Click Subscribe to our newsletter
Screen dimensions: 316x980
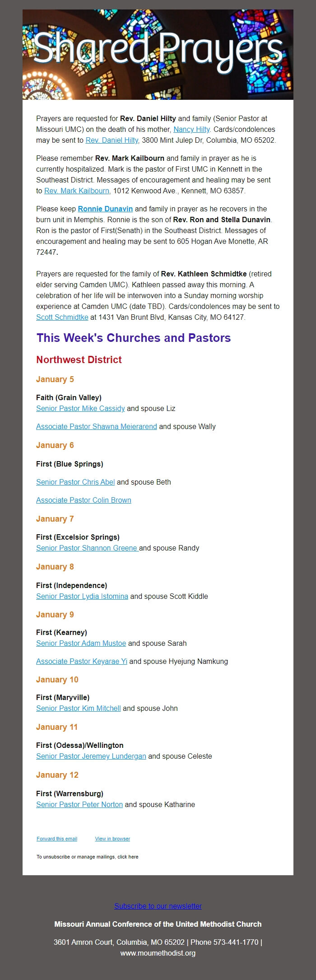158,906
